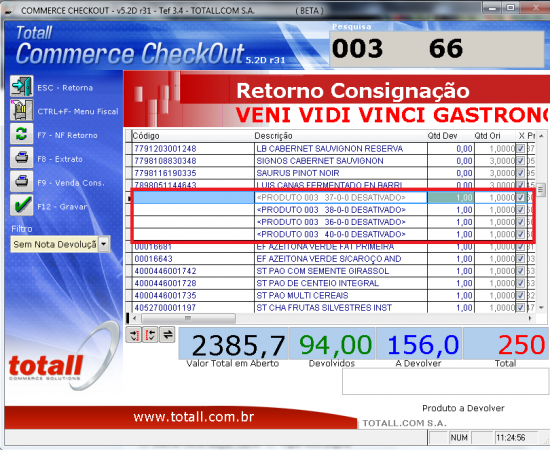550x450 pixels.
Task: Click the second red-bracket arrow icon below grid
Action: (x=150, y=335)
